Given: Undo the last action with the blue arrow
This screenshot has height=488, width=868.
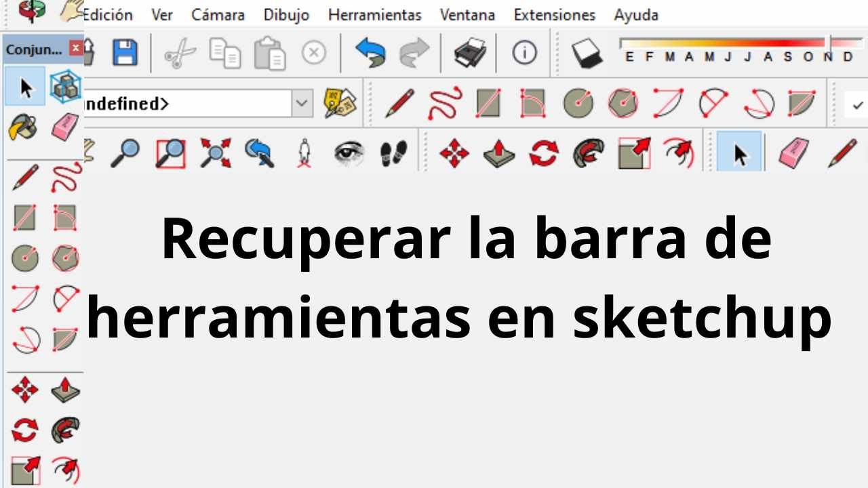Looking at the screenshot, I should coord(370,53).
